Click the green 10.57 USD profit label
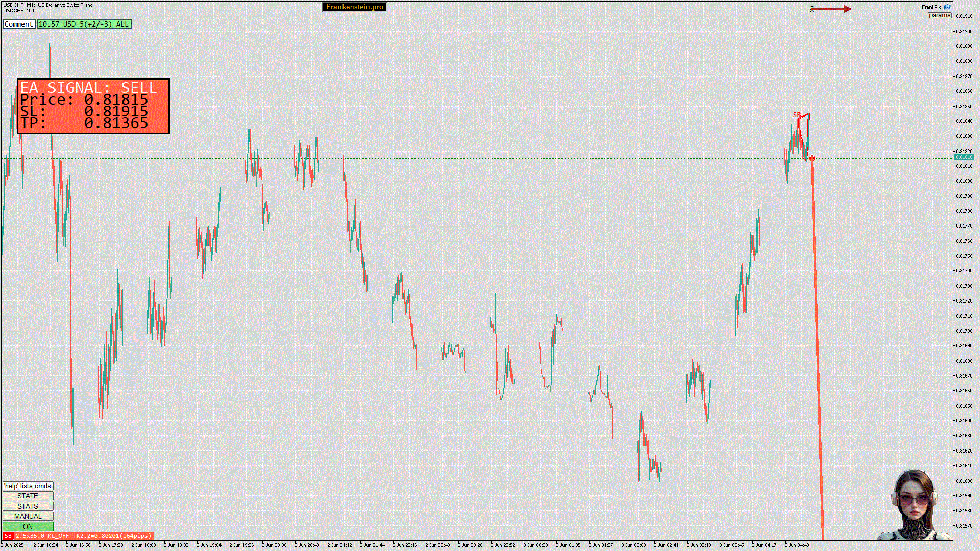The width and height of the screenshot is (980, 551). pyautogui.click(x=84, y=24)
